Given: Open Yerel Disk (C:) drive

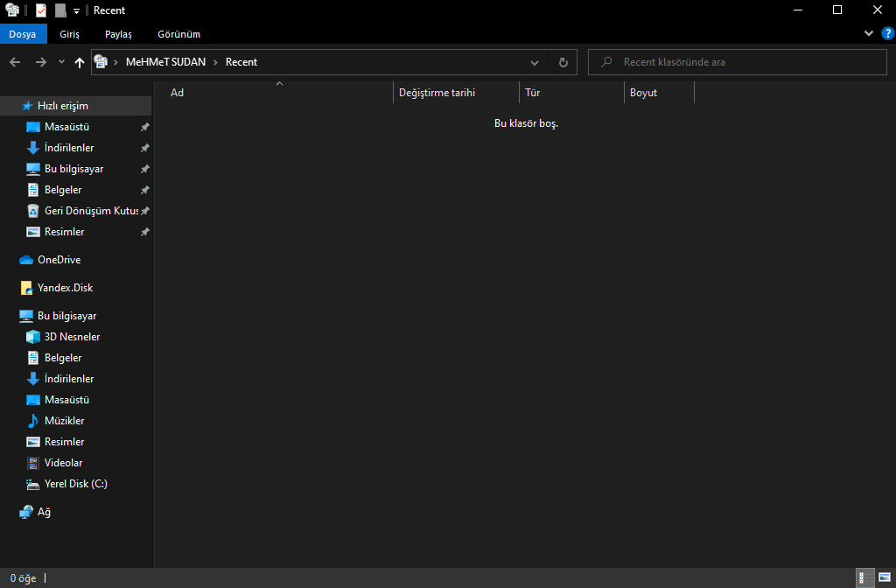Looking at the screenshot, I should click(76, 484).
